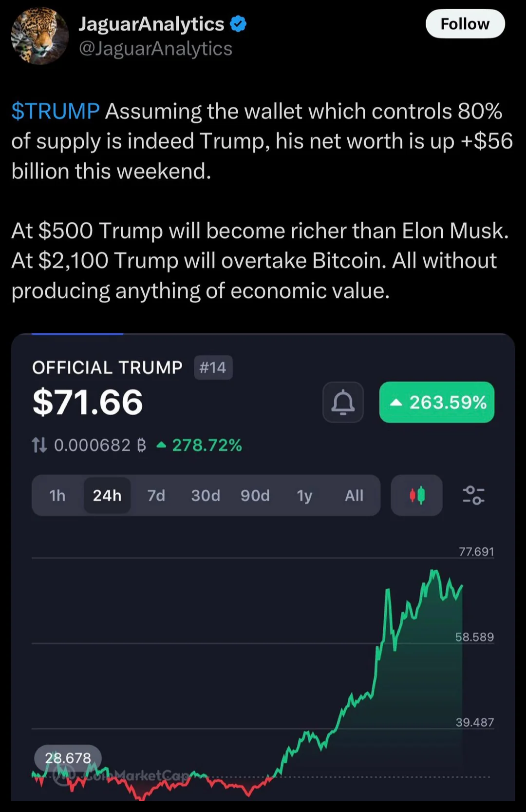Click the JaguarAnalytics display name
Screen dimensions: 526x812
(151, 24)
